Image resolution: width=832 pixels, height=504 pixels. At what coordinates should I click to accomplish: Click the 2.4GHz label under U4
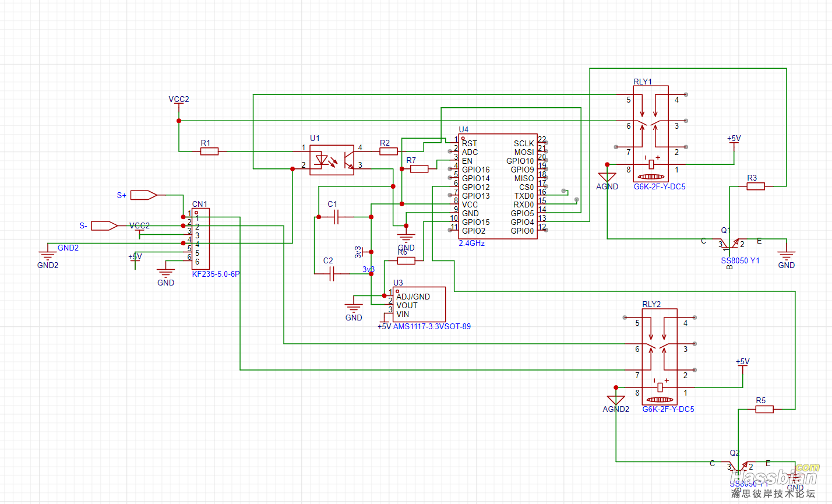tap(472, 243)
